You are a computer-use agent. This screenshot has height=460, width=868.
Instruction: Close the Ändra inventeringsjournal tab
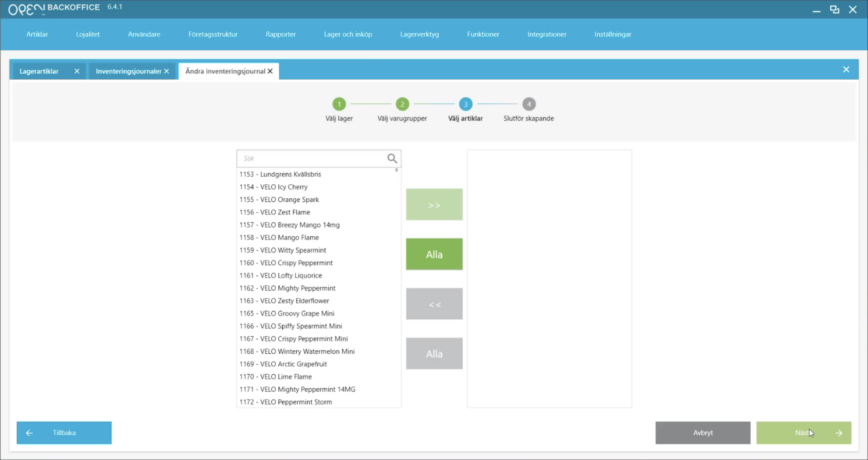click(270, 71)
